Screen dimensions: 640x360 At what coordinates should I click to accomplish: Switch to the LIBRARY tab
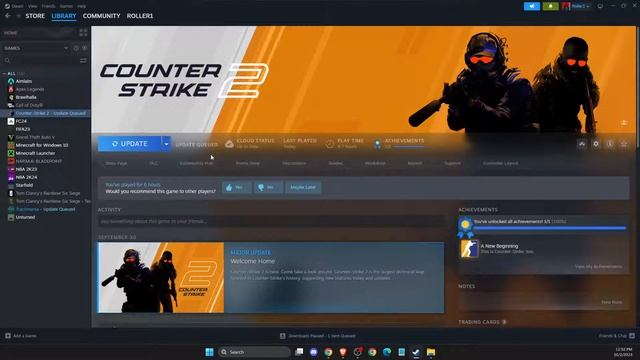(64, 16)
